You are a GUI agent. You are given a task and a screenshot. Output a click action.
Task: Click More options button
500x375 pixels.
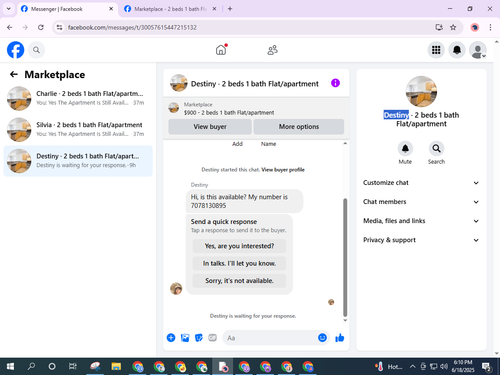coord(299,127)
